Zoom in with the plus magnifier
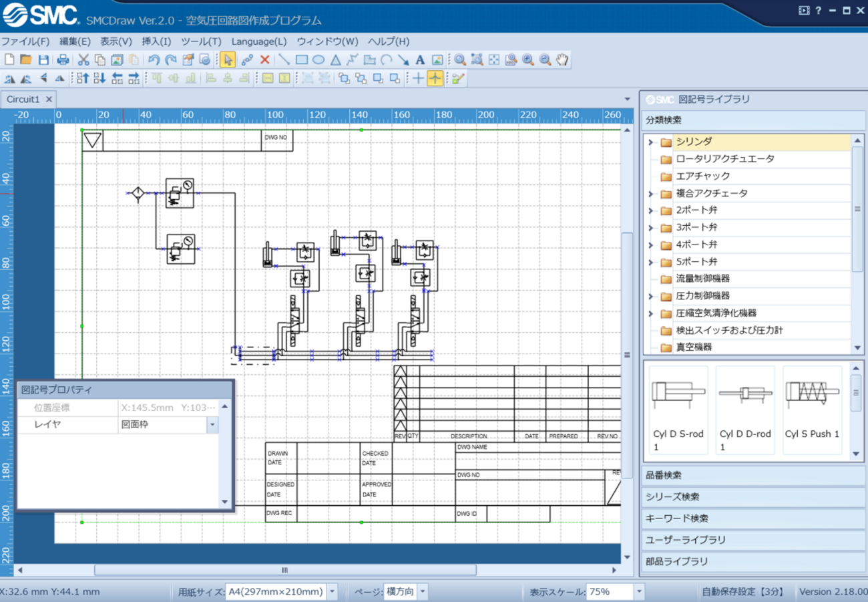 [x=528, y=60]
